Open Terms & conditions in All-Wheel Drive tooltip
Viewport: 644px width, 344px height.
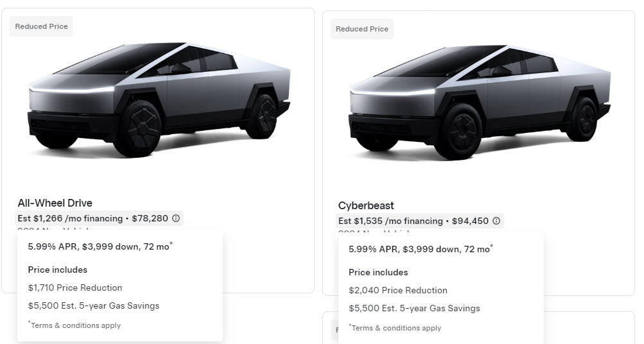coord(76,325)
